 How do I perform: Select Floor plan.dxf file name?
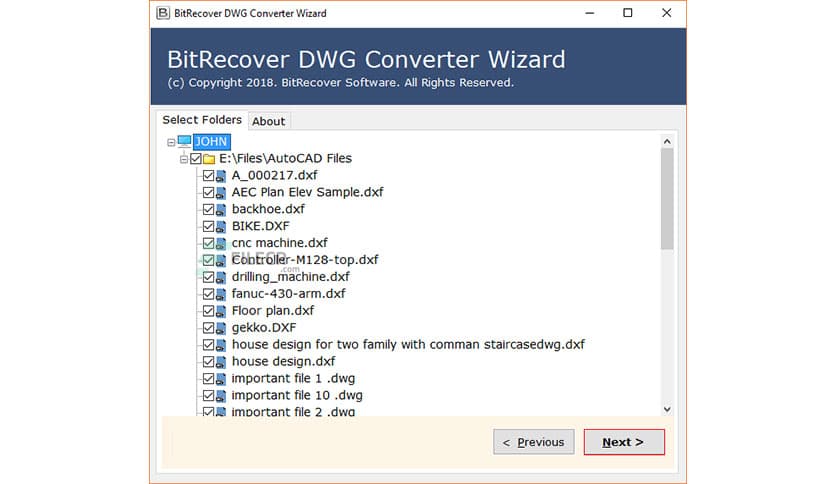coord(272,311)
